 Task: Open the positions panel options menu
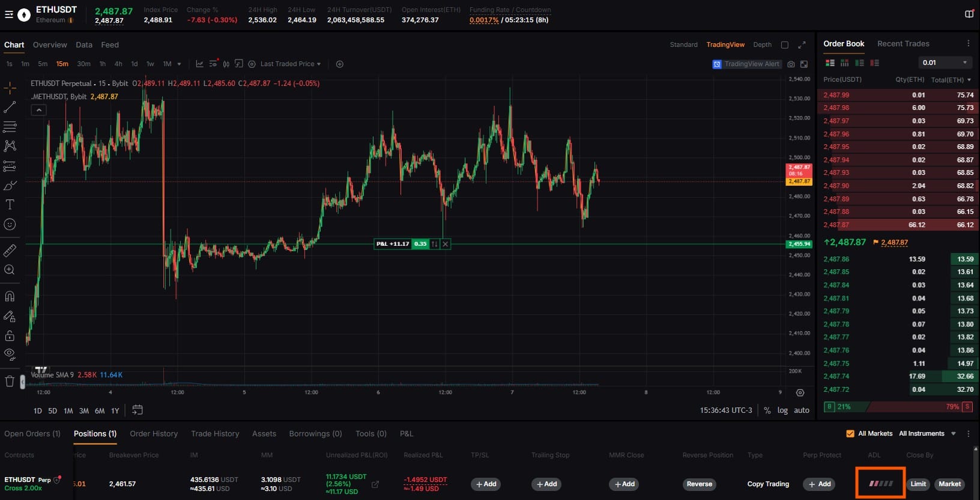[x=968, y=433]
